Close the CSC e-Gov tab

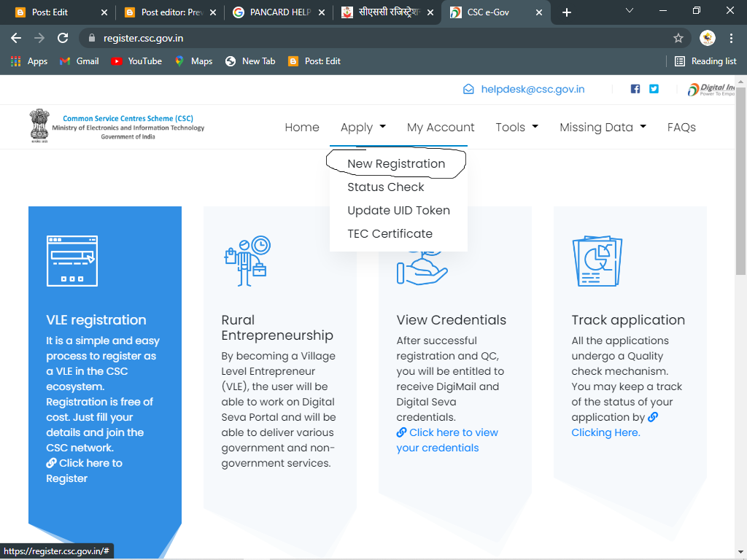coord(539,12)
